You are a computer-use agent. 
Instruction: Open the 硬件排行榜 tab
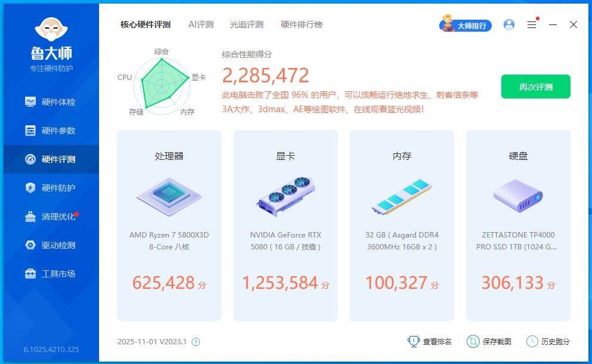tap(301, 24)
